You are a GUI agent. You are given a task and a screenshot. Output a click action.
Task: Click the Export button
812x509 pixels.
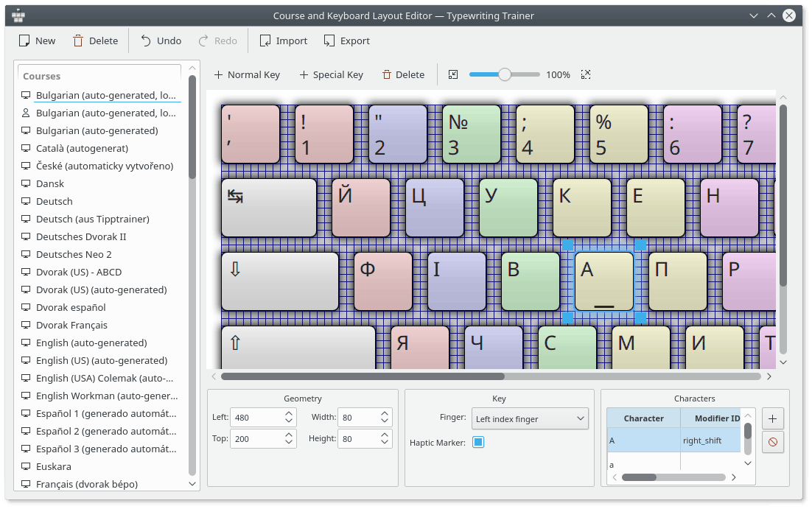point(347,41)
